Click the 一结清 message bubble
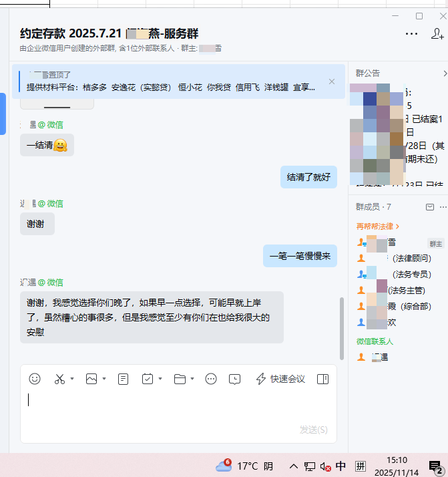 [47, 145]
